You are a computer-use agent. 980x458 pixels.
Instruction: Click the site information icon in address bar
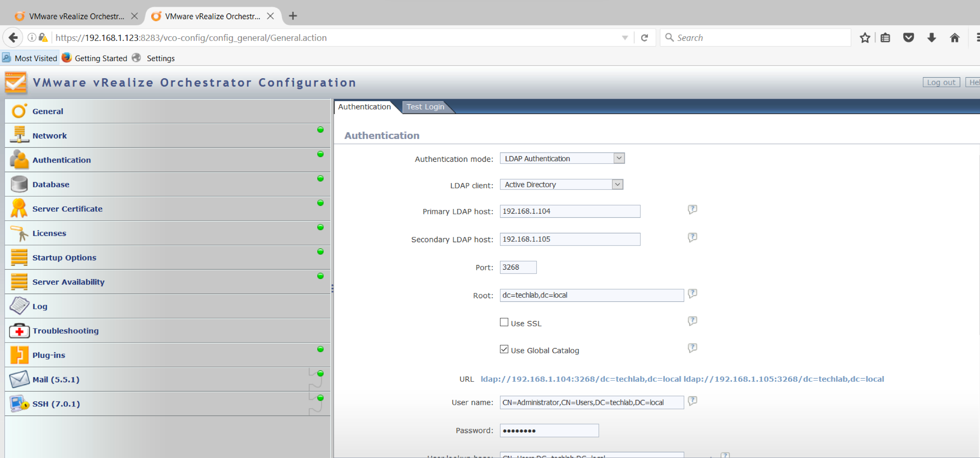pos(32,37)
